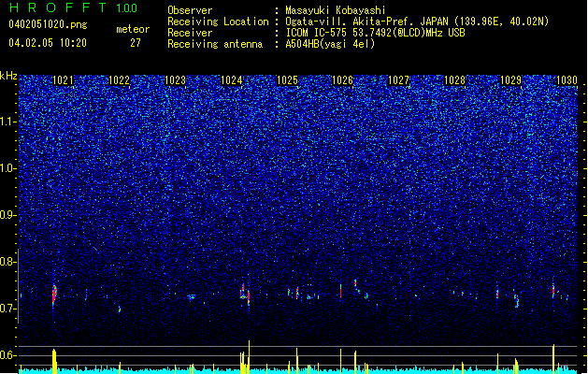Click the 1.0 kHz frequency tick label

tap(8, 168)
